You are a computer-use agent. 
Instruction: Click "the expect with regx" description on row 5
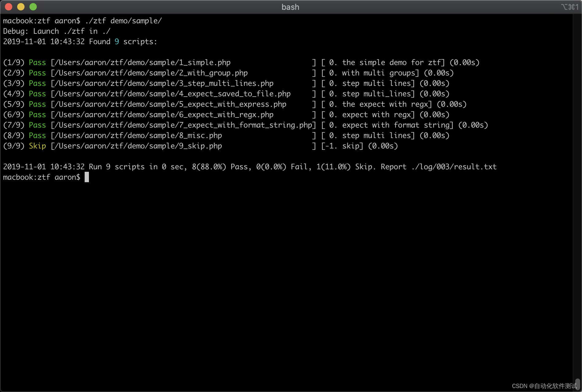(x=385, y=104)
